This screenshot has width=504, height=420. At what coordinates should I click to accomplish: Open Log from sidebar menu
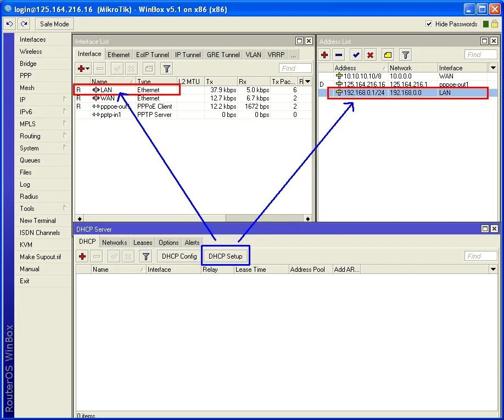click(25, 184)
